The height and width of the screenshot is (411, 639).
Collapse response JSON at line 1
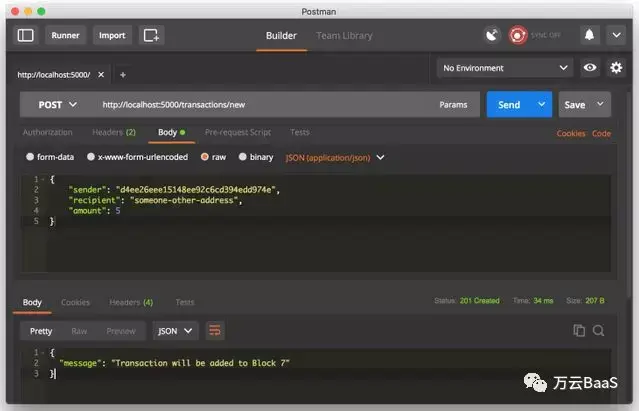43,353
